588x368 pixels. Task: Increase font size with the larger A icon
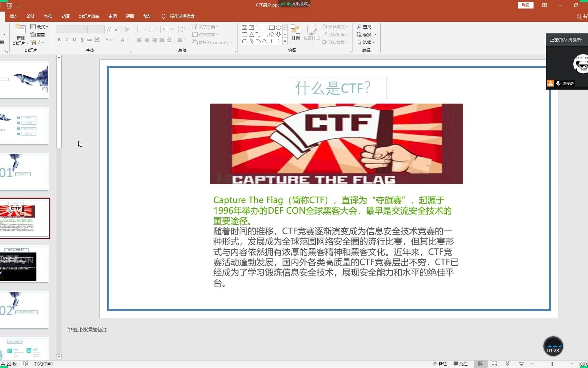(109, 30)
